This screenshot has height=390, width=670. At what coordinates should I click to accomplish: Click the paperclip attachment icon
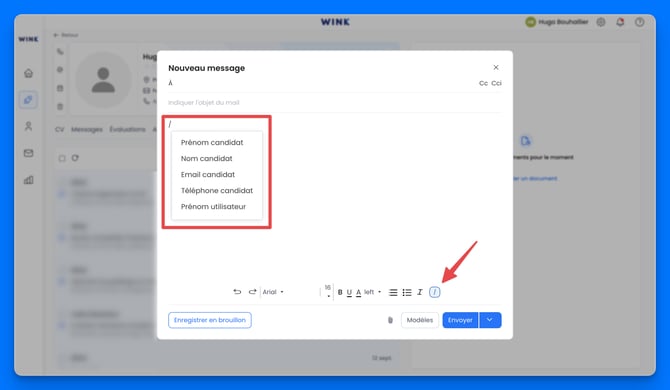(390, 320)
